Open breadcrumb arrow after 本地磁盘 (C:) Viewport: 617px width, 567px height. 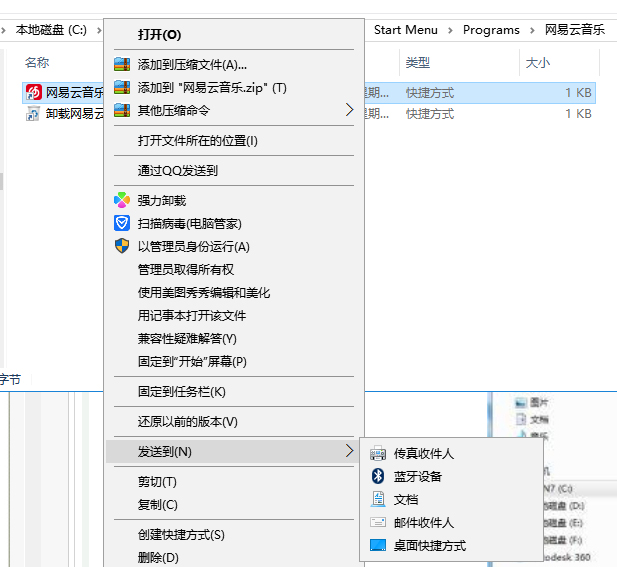99,30
